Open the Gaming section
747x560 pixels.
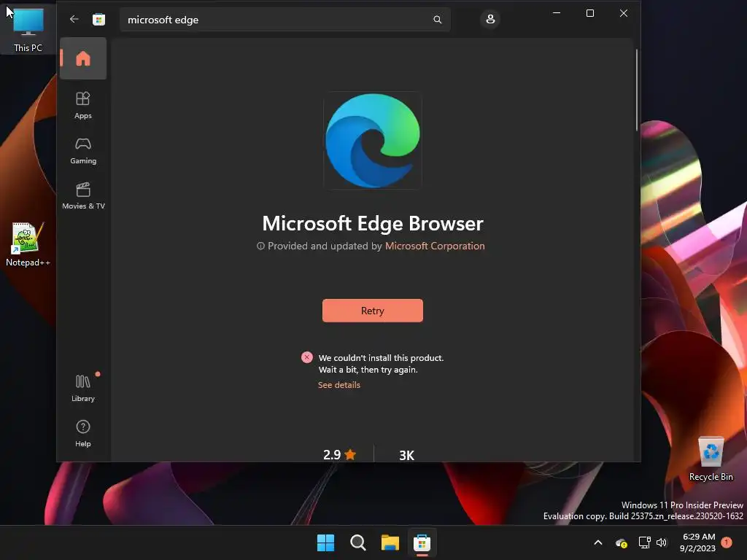click(x=83, y=150)
